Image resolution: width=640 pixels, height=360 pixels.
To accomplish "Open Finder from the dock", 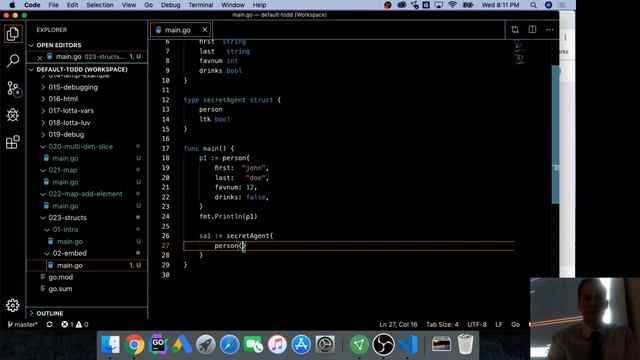I will click(110, 344).
